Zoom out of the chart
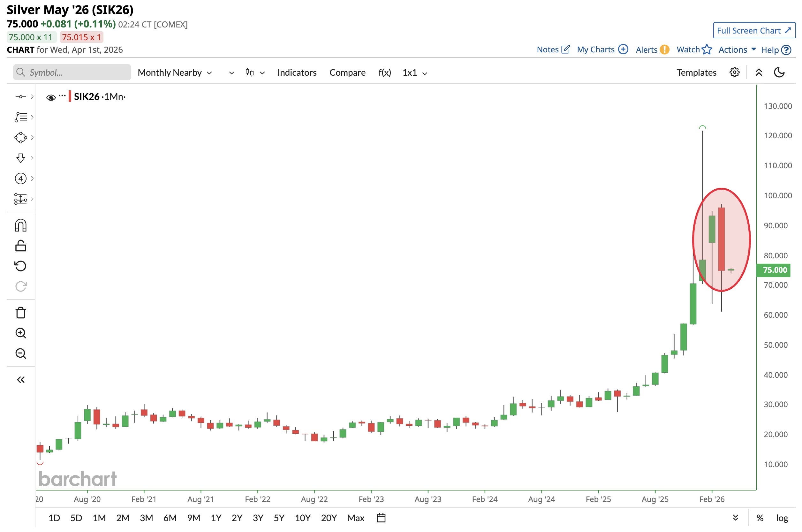Screen dimensions: 802x532 pyautogui.click(x=21, y=353)
